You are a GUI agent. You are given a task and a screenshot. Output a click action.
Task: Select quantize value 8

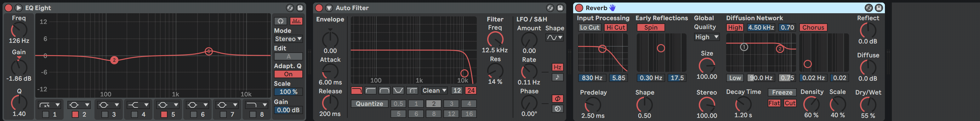(x=434, y=114)
